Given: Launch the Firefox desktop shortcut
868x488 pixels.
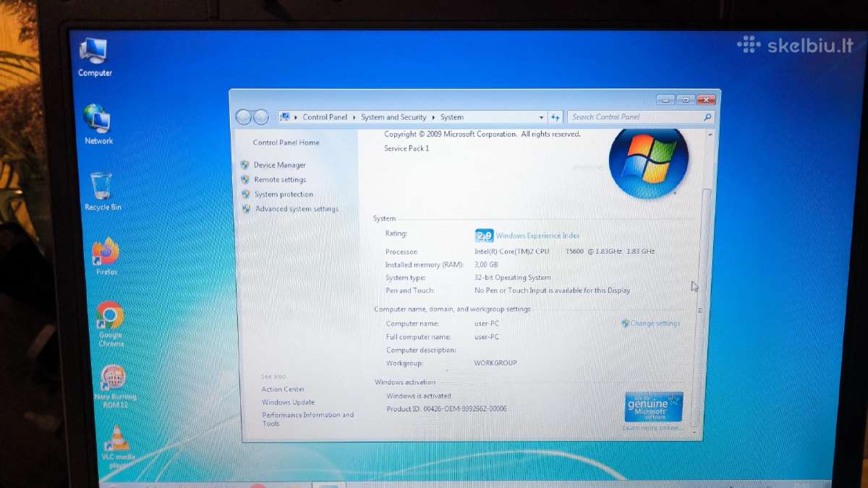Looking at the screenshot, I should (106, 257).
